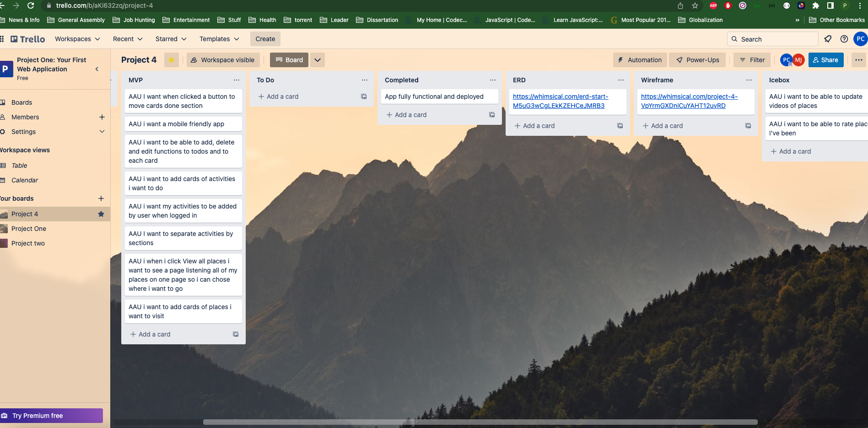868x428 pixels.
Task: Add a member with plus icon
Action: [x=102, y=117]
